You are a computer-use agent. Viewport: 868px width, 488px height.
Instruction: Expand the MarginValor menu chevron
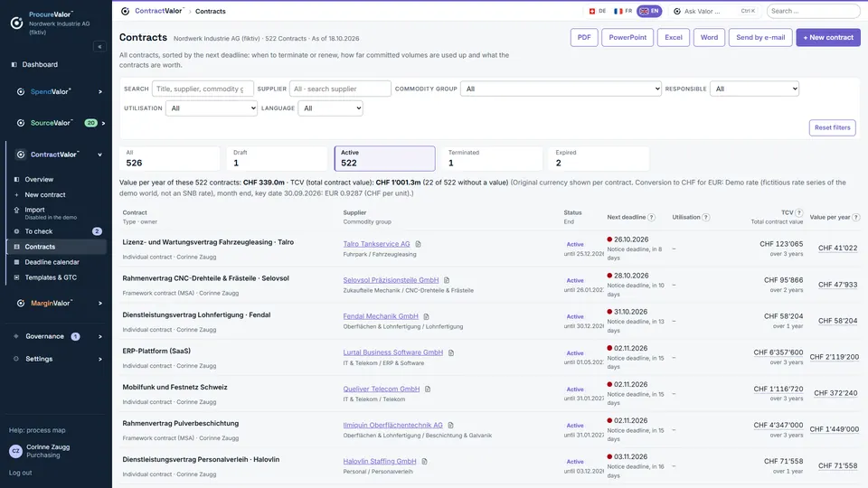point(100,304)
